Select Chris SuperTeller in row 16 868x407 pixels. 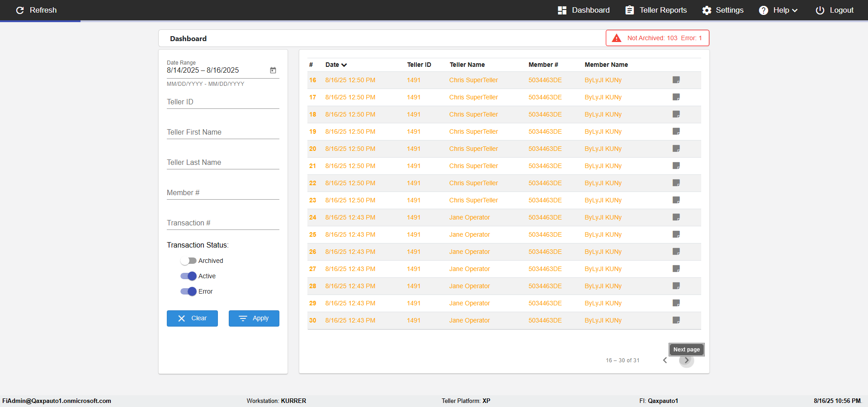(x=473, y=80)
